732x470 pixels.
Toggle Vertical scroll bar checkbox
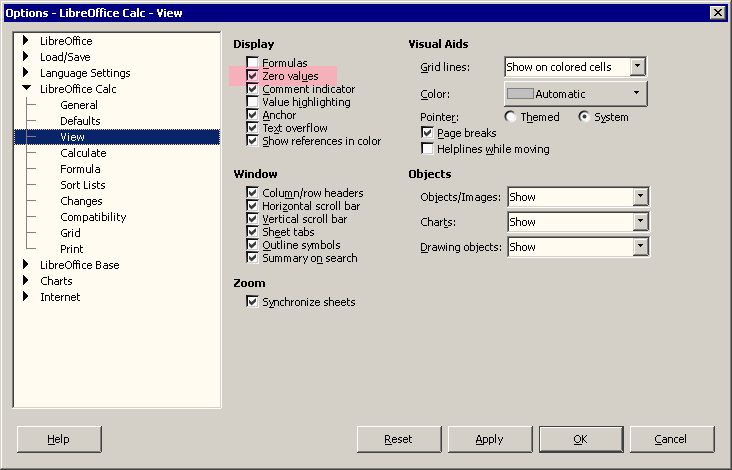coord(253,219)
